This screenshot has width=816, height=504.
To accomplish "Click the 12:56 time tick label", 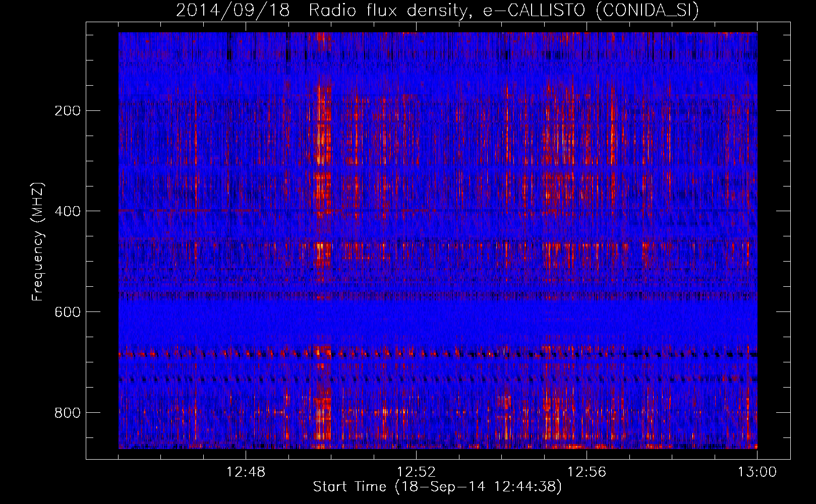I will [587, 472].
